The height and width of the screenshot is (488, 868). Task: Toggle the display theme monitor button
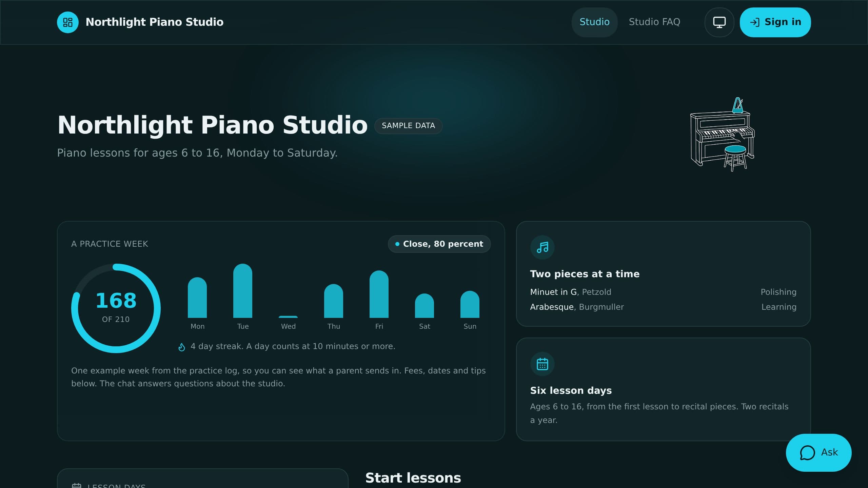pyautogui.click(x=719, y=22)
